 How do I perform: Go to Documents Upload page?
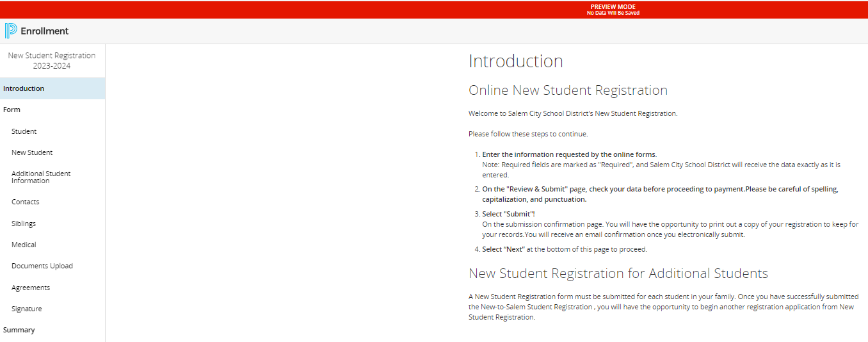click(42, 266)
